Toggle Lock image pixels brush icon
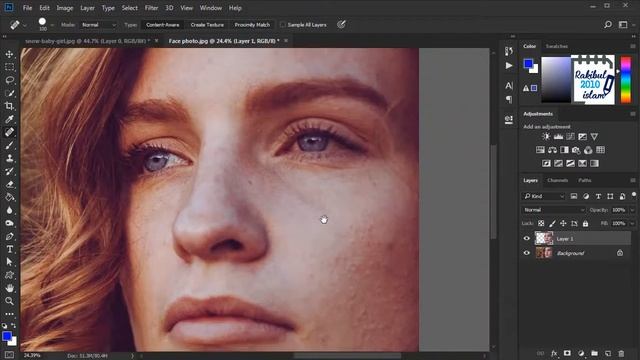 (x=552, y=223)
